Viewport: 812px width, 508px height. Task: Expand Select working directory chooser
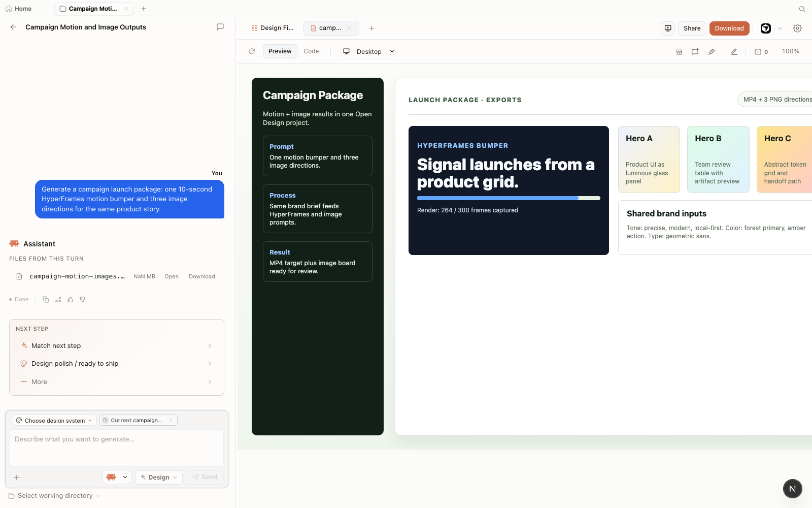54,496
